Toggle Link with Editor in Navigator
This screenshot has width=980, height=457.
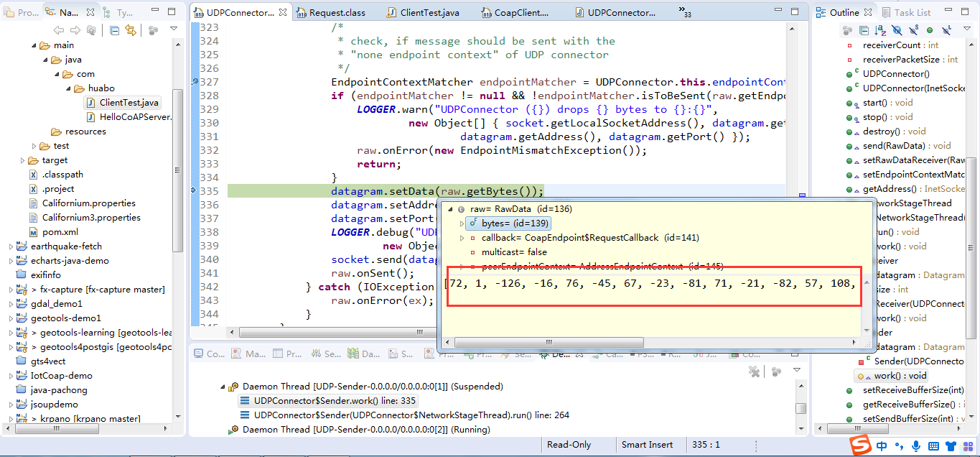(130, 30)
